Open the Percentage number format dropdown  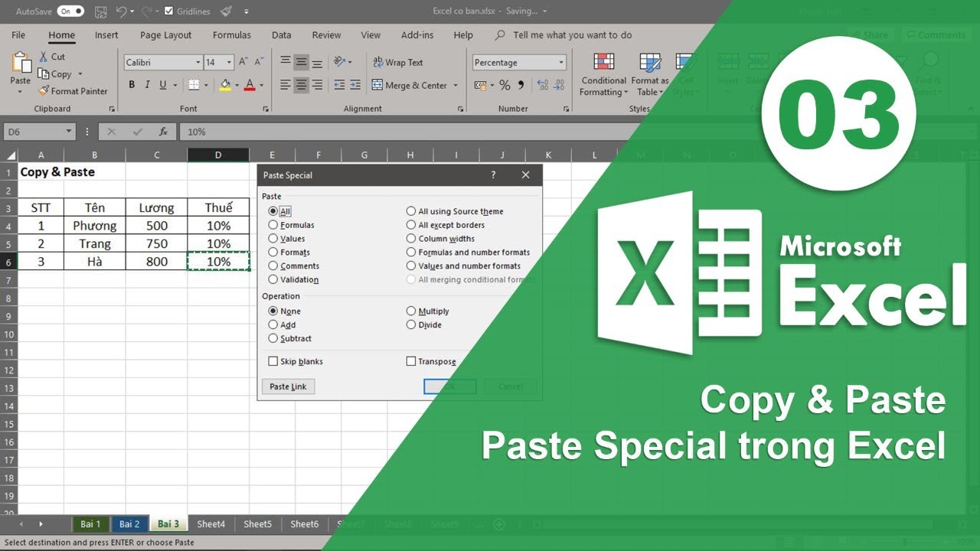561,63
